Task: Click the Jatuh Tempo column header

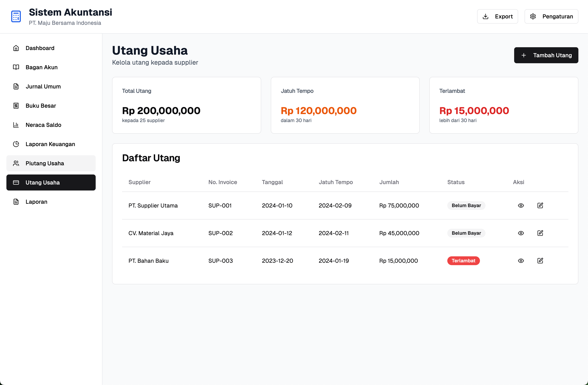Action: (x=335, y=182)
